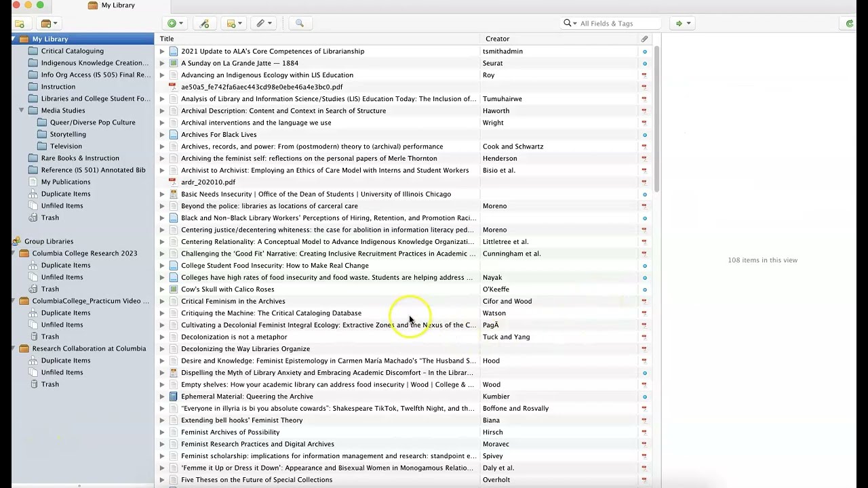
Task: Click the green Sync icon at toolbar right
Action: (x=850, y=24)
